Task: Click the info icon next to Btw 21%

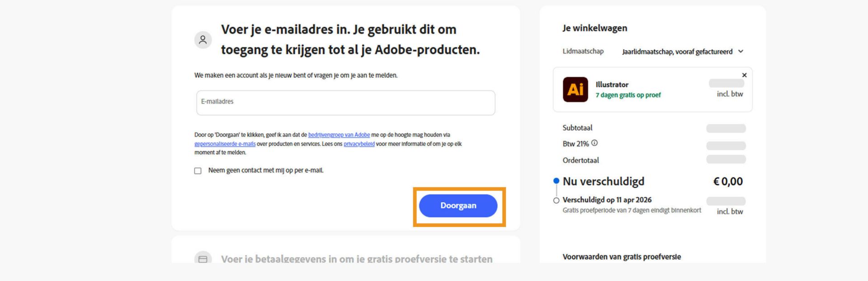Action: 595,142
